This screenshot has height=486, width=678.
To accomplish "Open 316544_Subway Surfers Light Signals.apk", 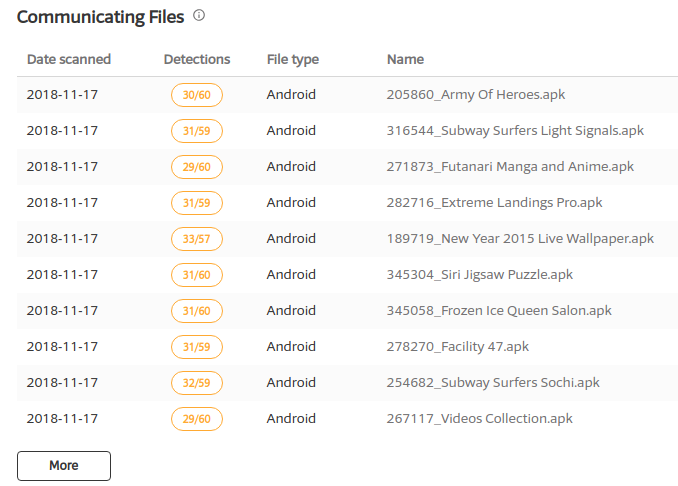I will click(x=515, y=131).
